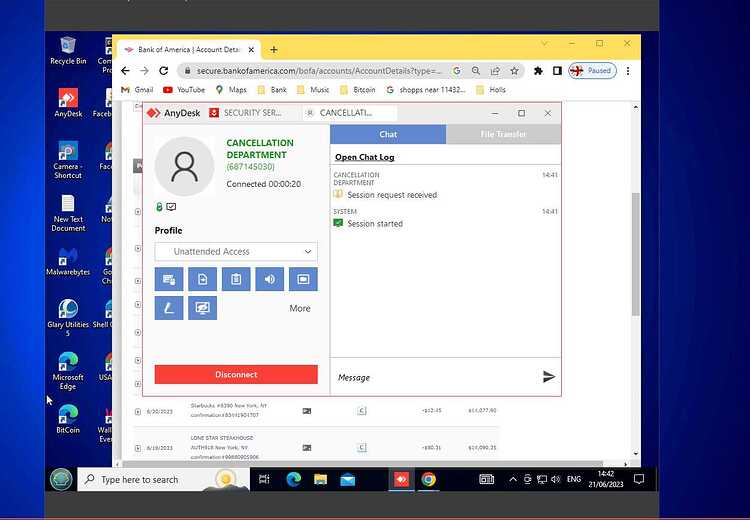Viewport: 750px width, 520px height.
Task: Toggle keyboard and mouse control permission
Action: (169, 279)
